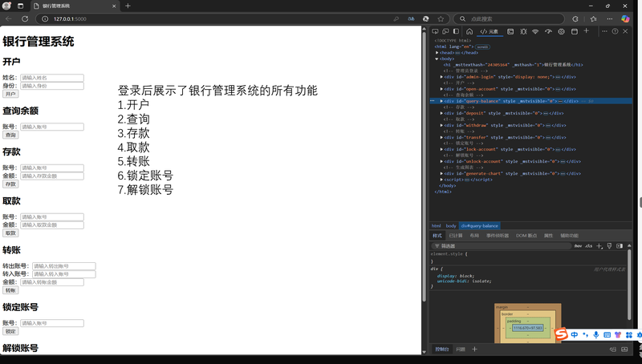Click the 锁定 button

click(x=10, y=331)
